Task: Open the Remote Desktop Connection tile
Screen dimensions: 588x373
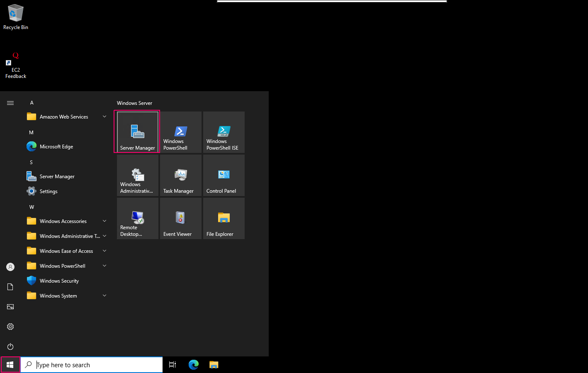Action: click(138, 218)
